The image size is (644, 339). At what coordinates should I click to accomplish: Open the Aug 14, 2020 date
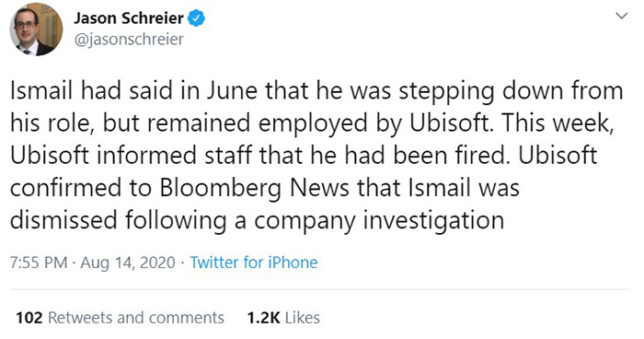[128, 262]
